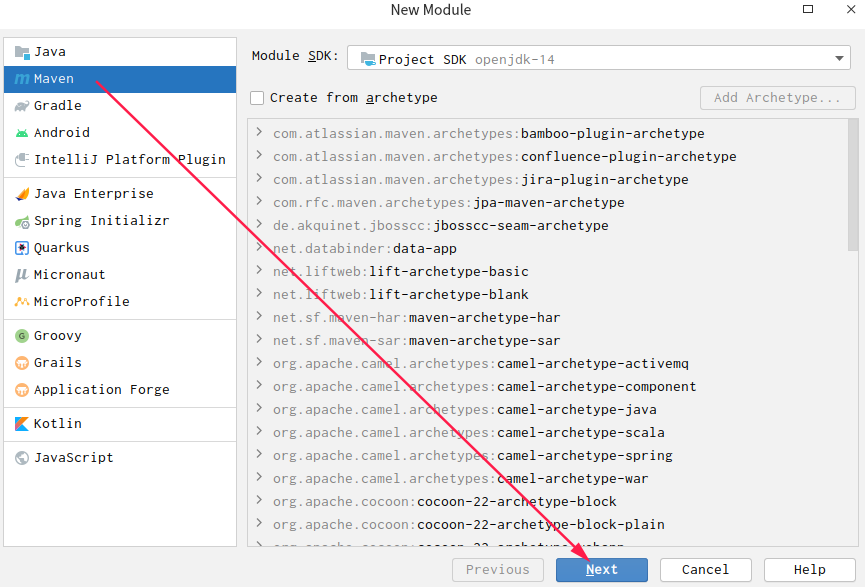Click the Previous button
This screenshot has width=865, height=587.
click(x=498, y=570)
